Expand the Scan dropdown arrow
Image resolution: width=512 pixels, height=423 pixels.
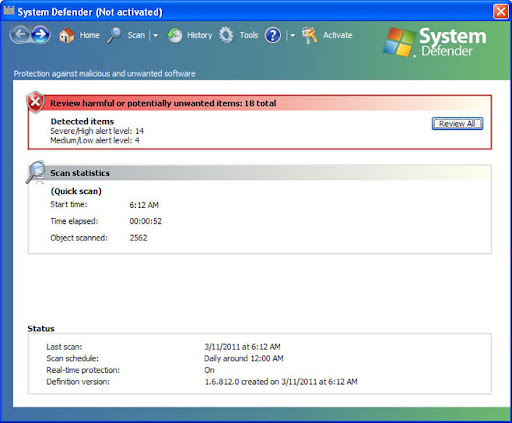(x=155, y=35)
